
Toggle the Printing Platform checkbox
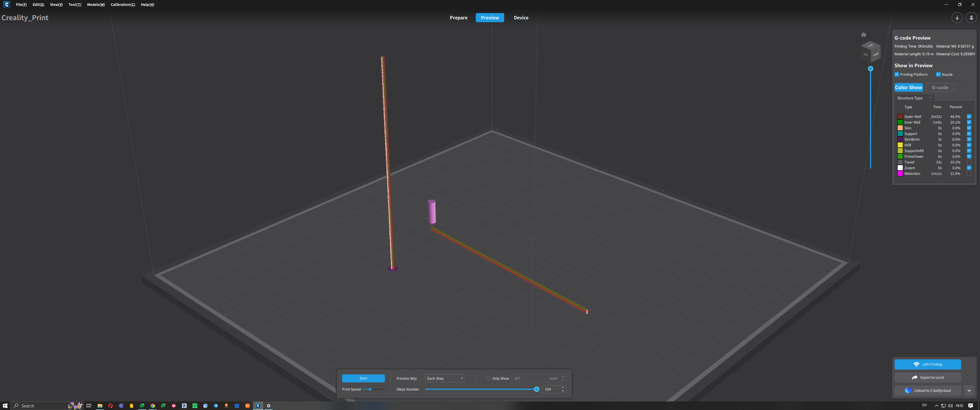[897, 75]
